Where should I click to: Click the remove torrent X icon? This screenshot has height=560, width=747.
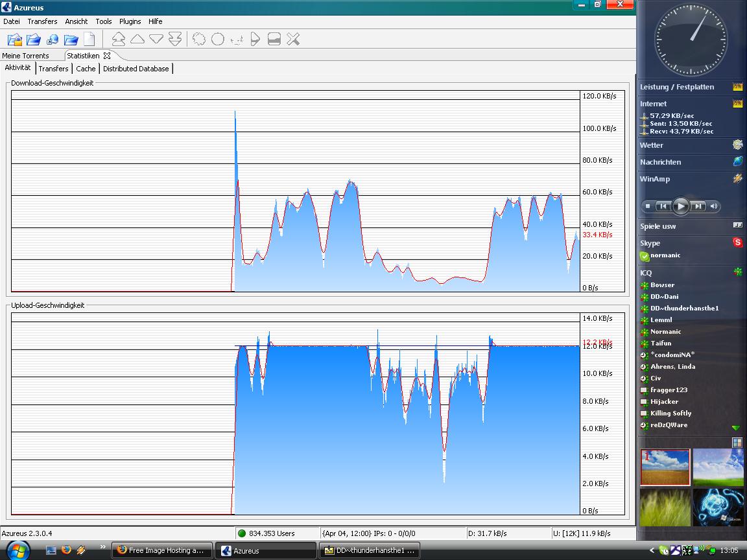click(293, 40)
